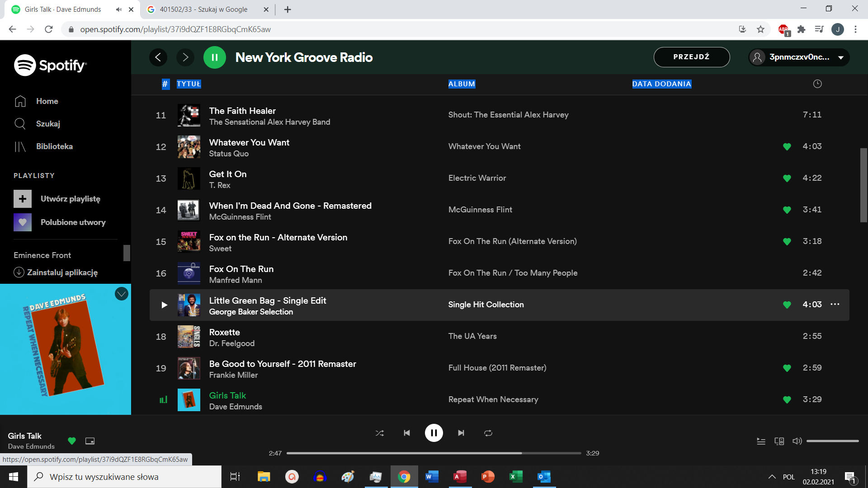Click the PRZEJDŹ button

pos(692,57)
